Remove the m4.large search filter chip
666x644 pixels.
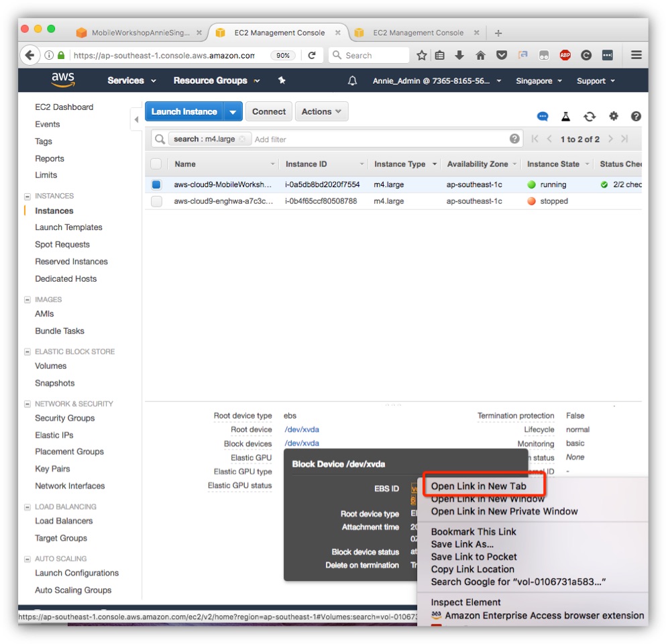pyautogui.click(x=242, y=139)
